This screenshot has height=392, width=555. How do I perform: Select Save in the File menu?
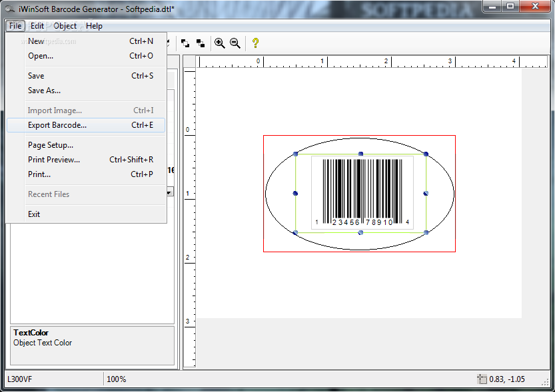[x=86, y=76]
